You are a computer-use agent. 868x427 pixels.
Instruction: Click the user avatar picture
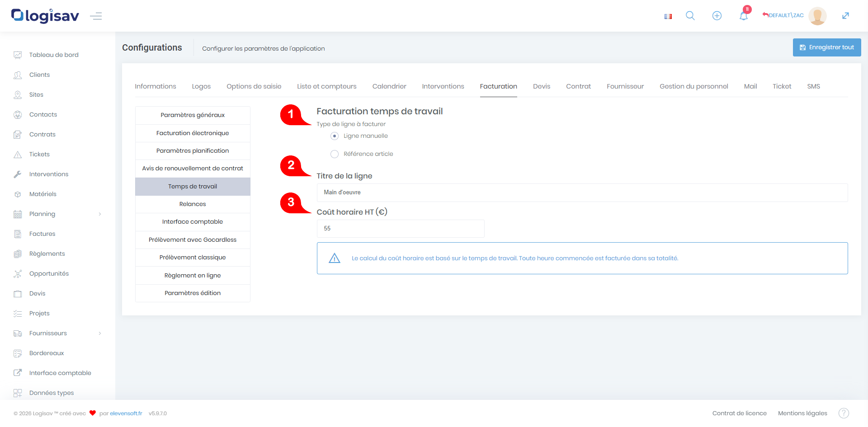(x=817, y=16)
